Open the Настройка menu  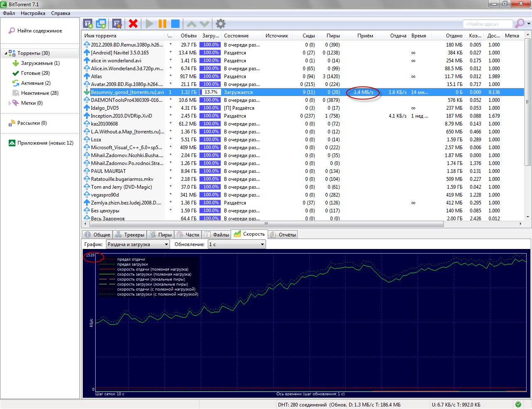[33, 13]
